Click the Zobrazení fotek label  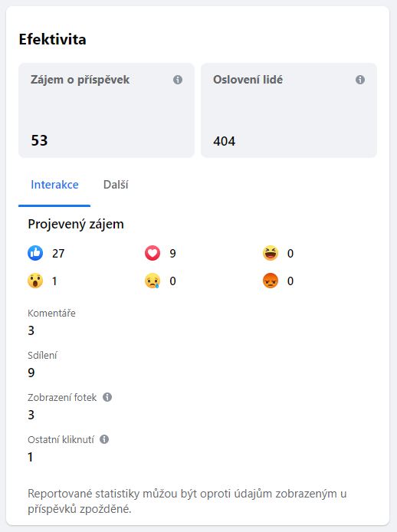click(x=62, y=397)
